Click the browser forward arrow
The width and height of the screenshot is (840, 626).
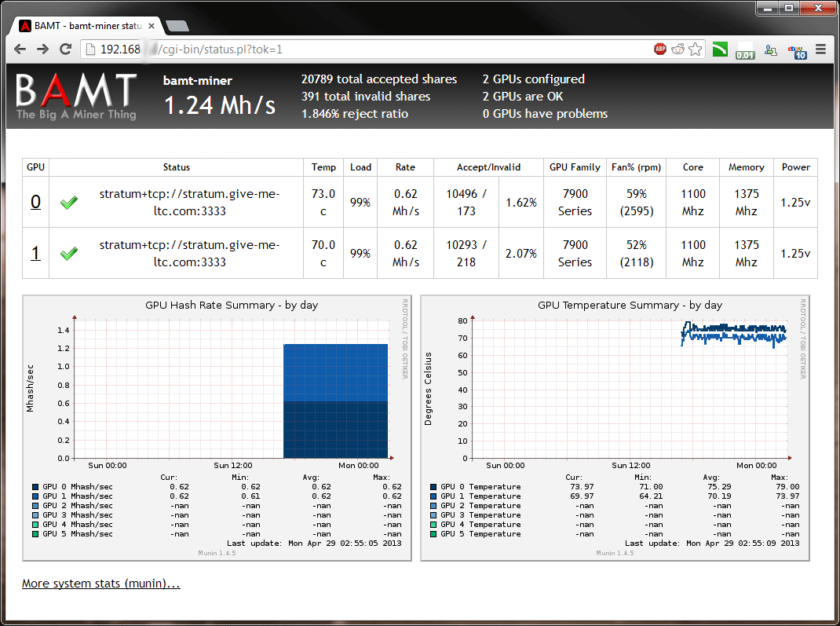pos(43,49)
